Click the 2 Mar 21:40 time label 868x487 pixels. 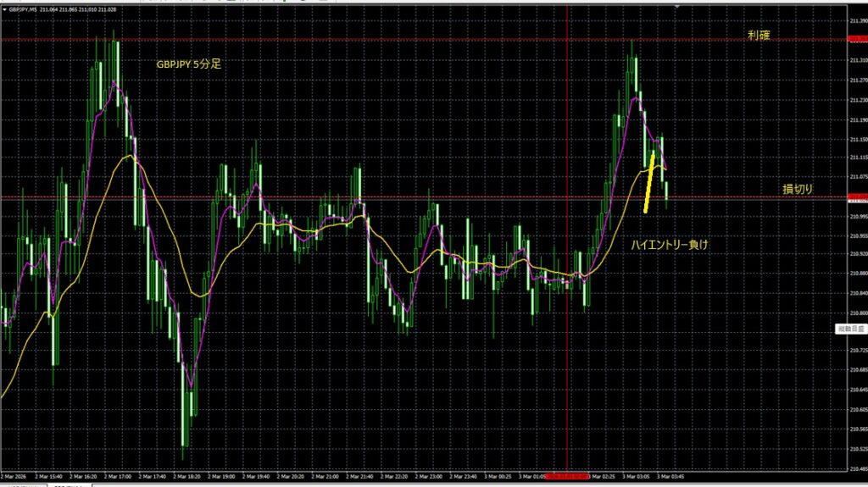(359, 477)
